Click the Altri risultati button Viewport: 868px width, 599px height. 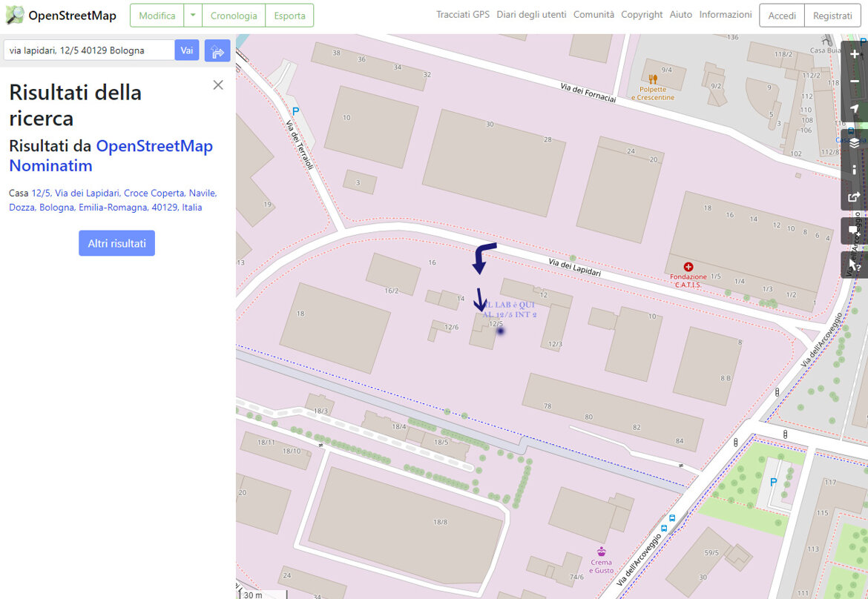point(116,243)
